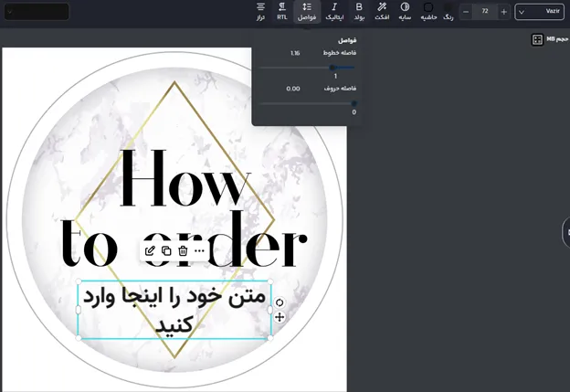The height and width of the screenshot is (392, 570).
Task: Decrease font size with minus button
Action: pos(466,12)
